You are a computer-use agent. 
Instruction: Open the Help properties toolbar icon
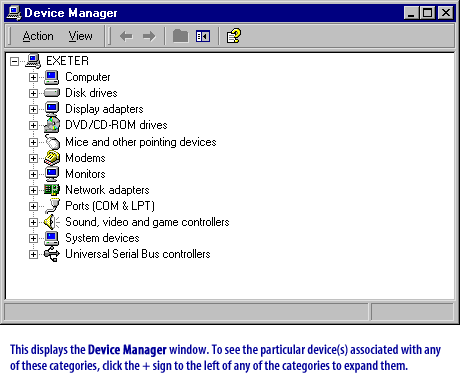tap(233, 36)
